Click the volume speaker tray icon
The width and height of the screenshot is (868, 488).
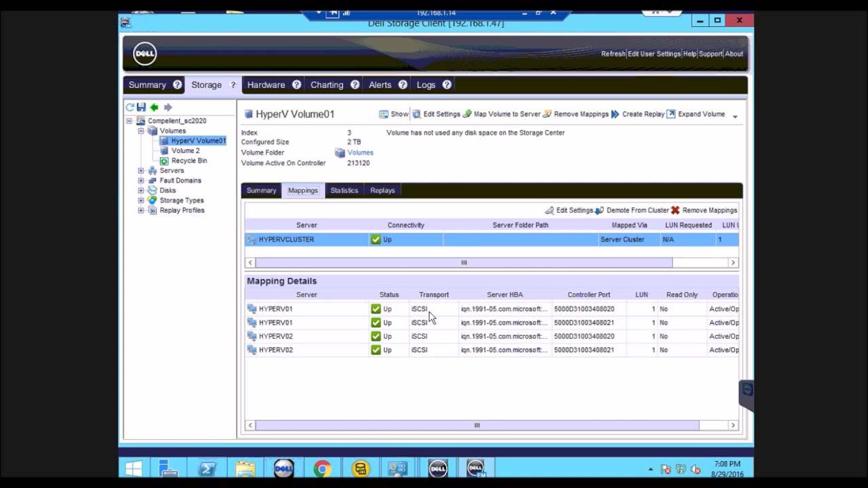pos(696,469)
